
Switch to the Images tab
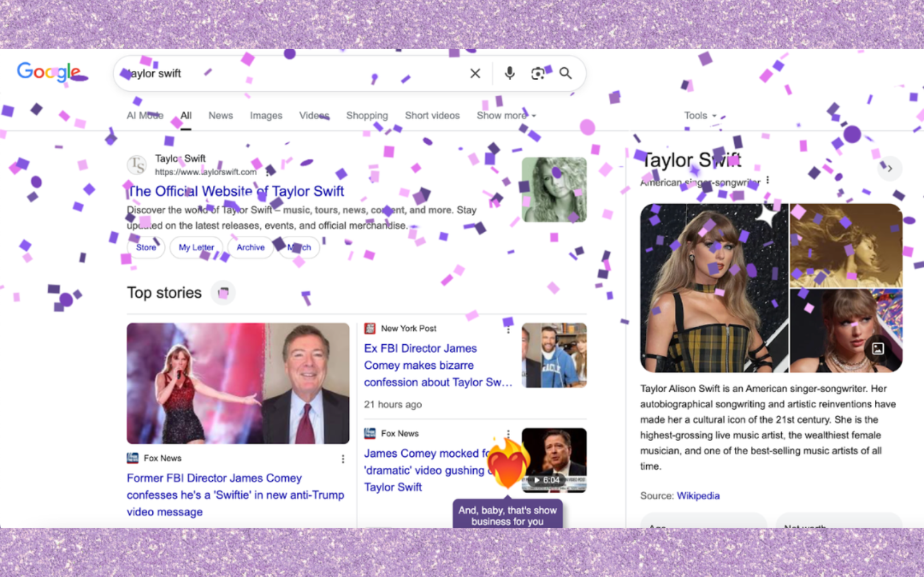coord(266,115)
